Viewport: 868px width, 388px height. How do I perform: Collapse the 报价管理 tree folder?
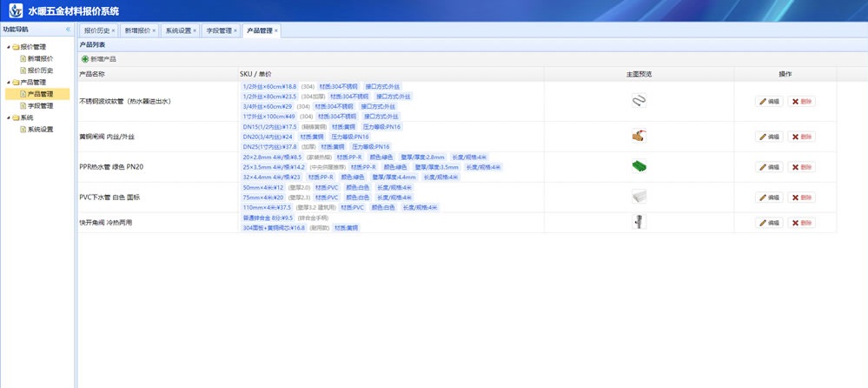click(9, 47)
